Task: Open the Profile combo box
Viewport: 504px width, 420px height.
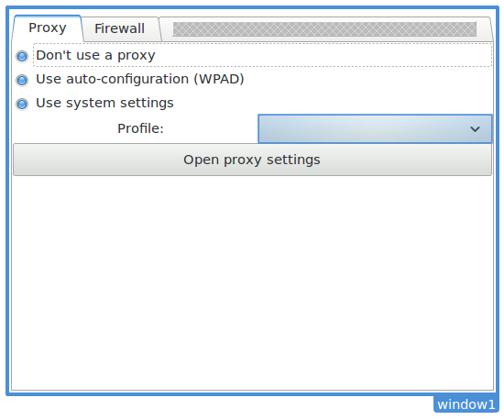Action: [375, 128]
